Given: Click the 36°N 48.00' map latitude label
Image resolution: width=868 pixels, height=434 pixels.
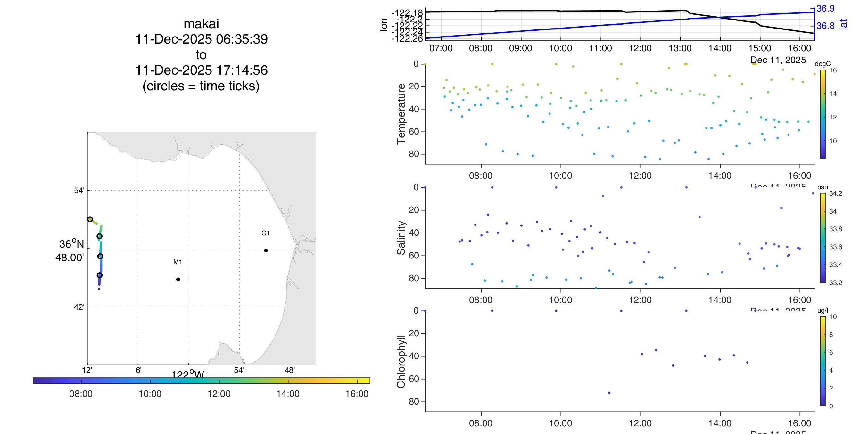Looking at the screenshot, I should coord(71,251).
